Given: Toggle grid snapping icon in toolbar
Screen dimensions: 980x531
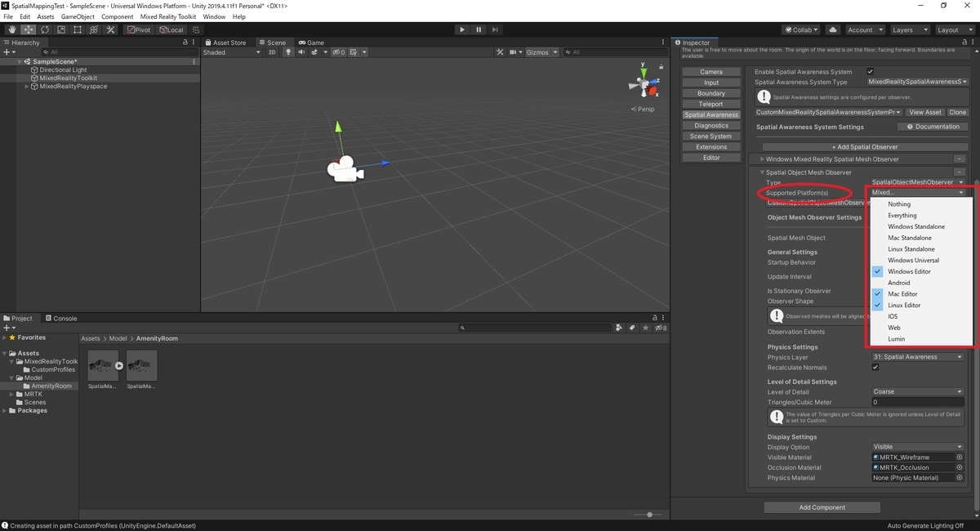Looking at the screenshot, I should [x=196, y=29].
